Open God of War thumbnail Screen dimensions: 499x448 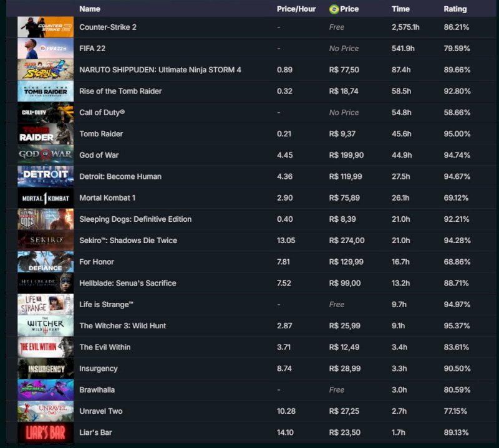pyautogui.click(x=46, y=155)
